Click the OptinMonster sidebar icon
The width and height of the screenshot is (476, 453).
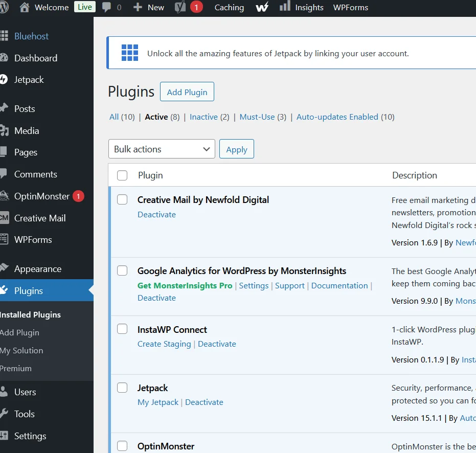pyautogui.click(x=4, y=196)
